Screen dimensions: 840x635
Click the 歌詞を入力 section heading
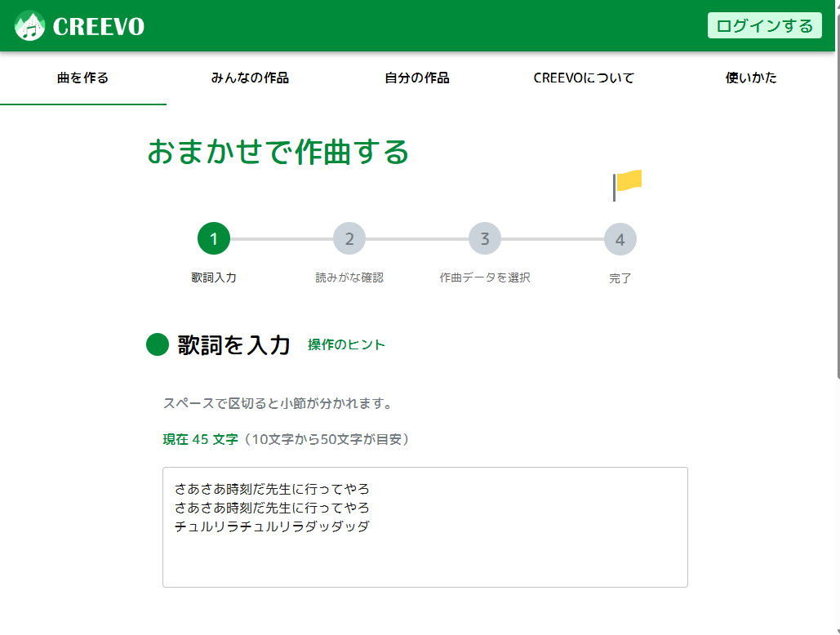234,344
